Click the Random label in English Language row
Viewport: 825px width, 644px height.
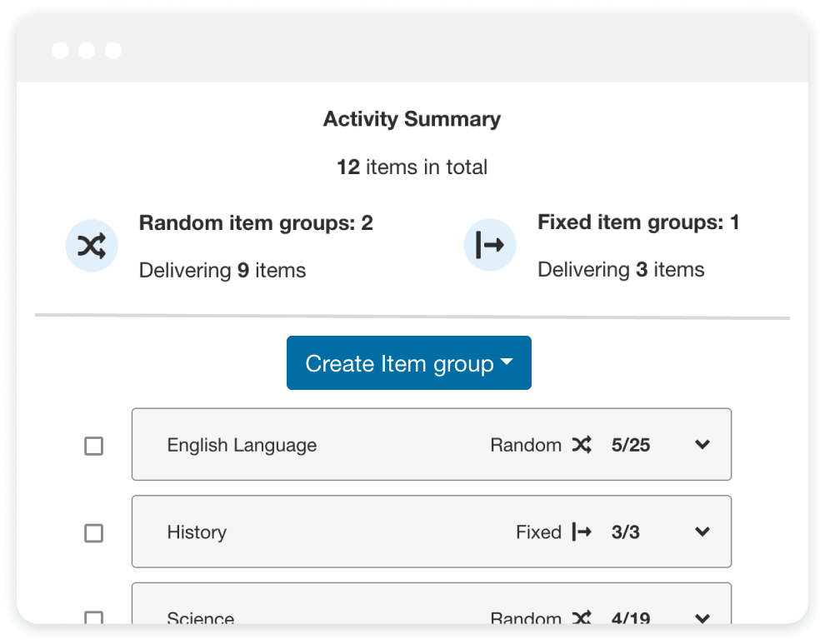525,446
